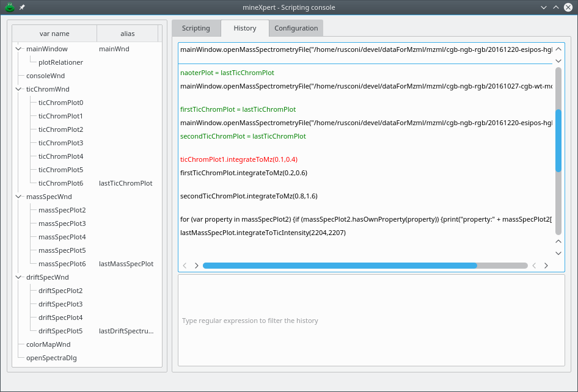Select the History tab
Viewport: 578px width, 392px height.
click(244, 28)
